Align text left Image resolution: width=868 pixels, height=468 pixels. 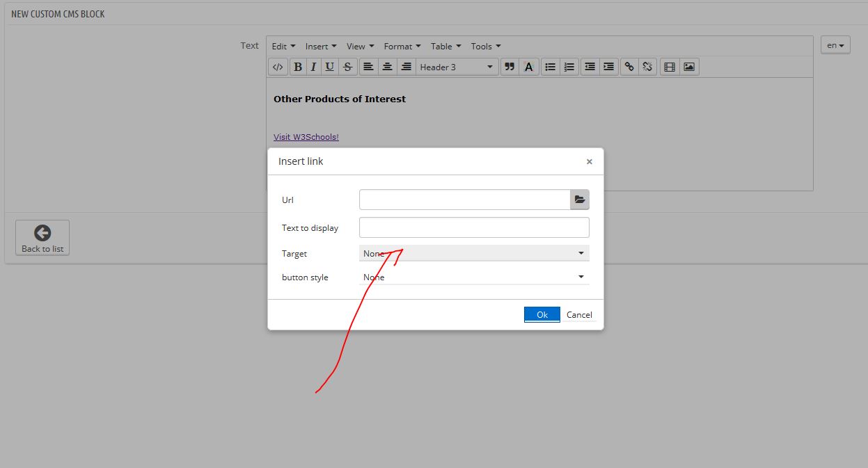coord(368,67)
